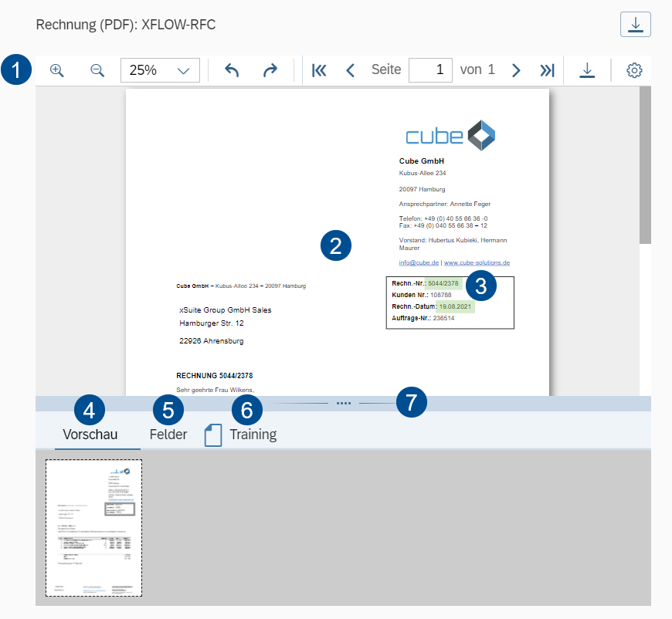This screenshot has height=619, width=672.
Task: Rotate the page counterclockwise
Action: coord(232,70)
